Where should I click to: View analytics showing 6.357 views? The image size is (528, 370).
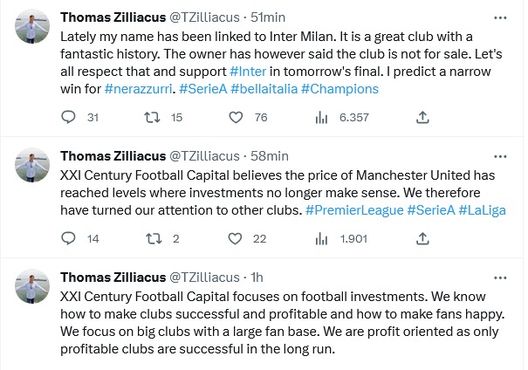click(x=321, y=117)
